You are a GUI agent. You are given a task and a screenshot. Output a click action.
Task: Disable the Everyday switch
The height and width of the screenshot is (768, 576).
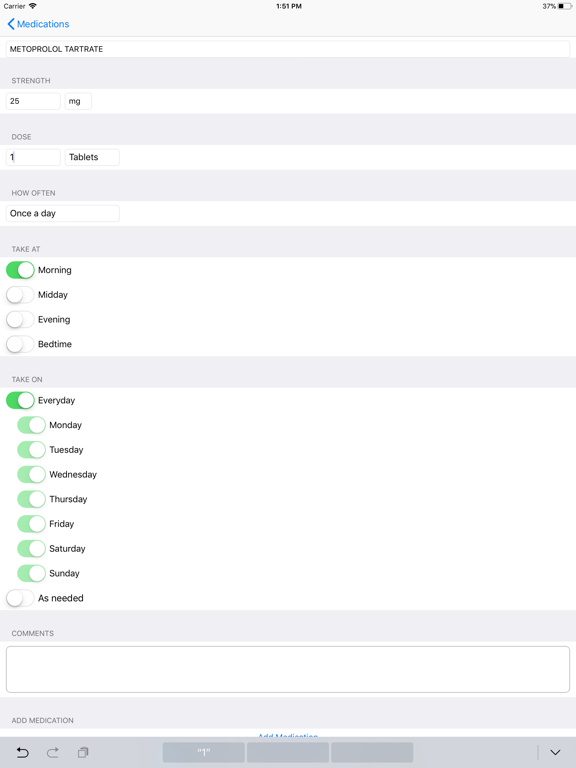(20, 400)
